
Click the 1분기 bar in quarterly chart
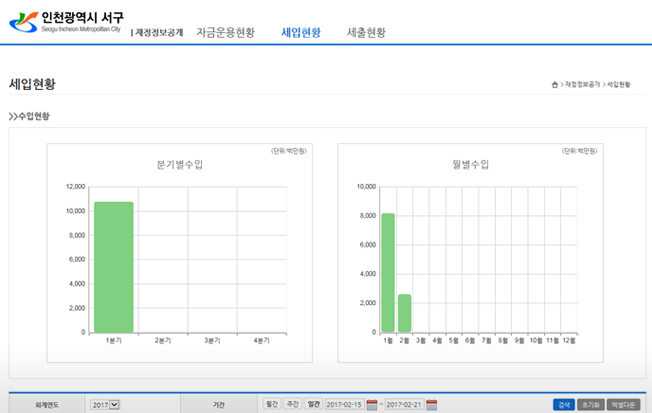114,267
